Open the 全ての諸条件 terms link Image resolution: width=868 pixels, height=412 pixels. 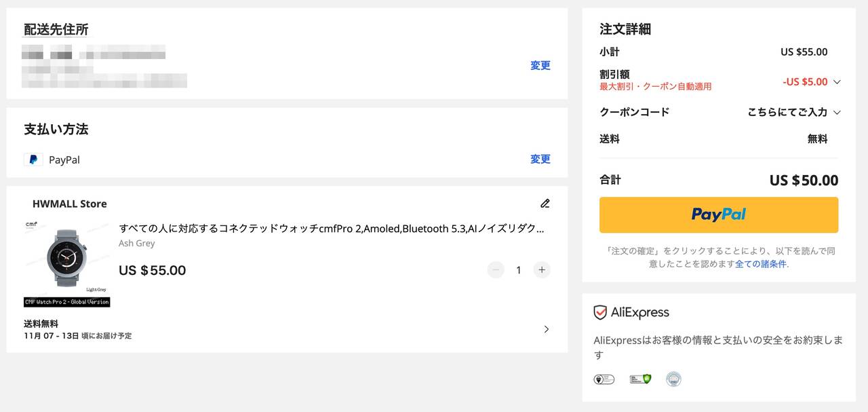click(x=761, y=264)
